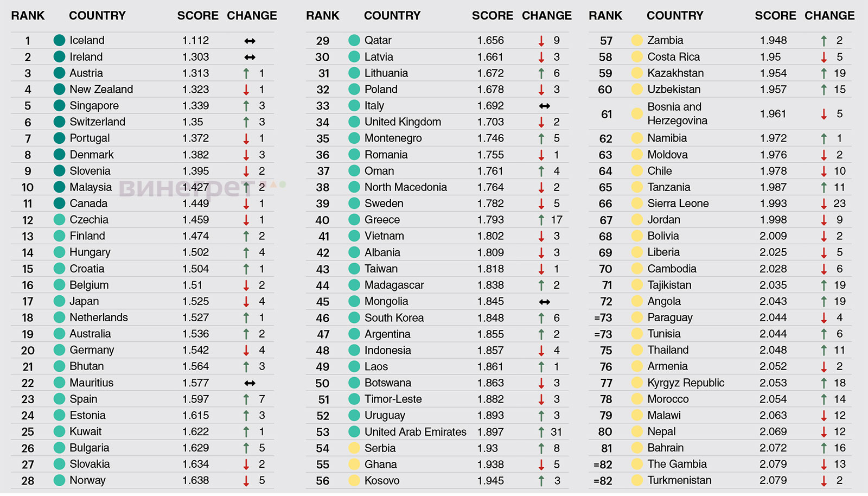The width and height of the screenshot is (868, 496).
Task: Click Lithuania's score "1.672"
Action: [x=490, y=73]
